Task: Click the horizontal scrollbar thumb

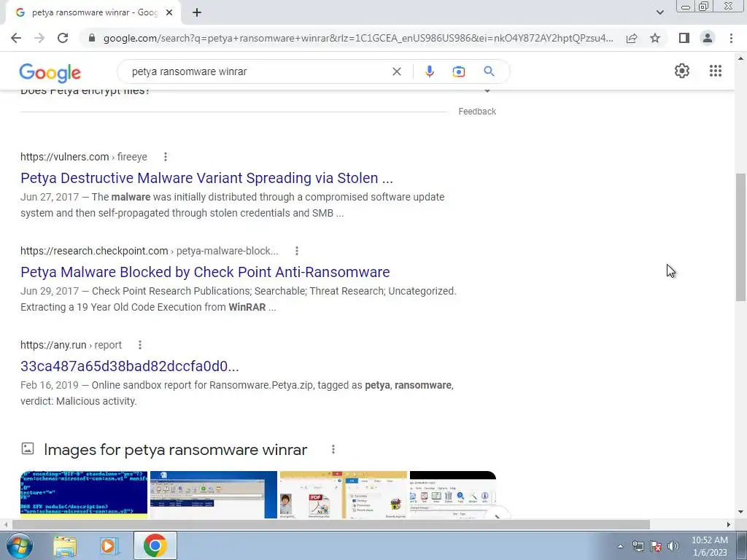Action: tap(330, 524)
